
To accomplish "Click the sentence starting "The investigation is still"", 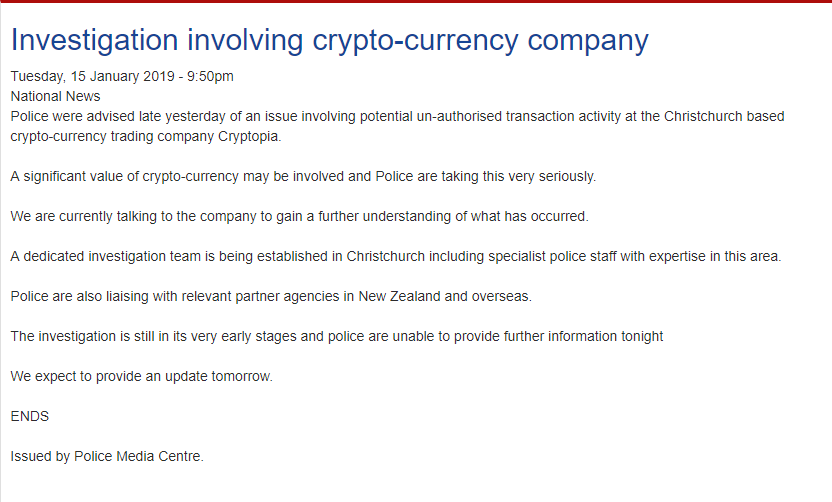I will coord(337,336).
